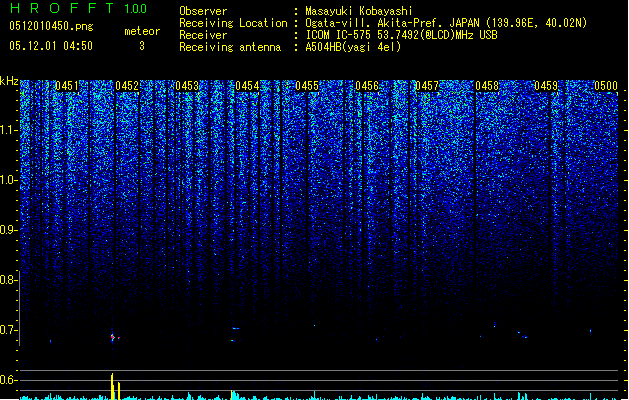Screen dimensions: 629x400
Task: Click the 0458 time marker
Action: point(487,86)
